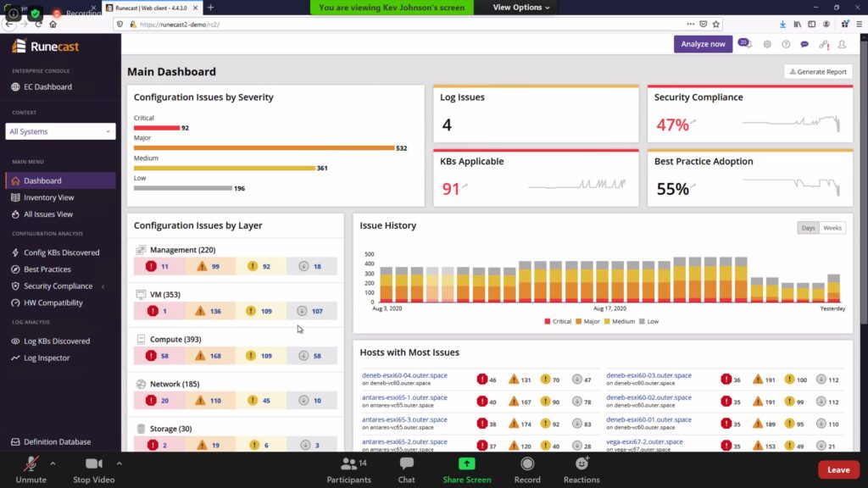Image resolution: width=868 pixels, height=488 pixels.
Task: Open the Security Compliance 47% card
Action: tap(750, 114)
